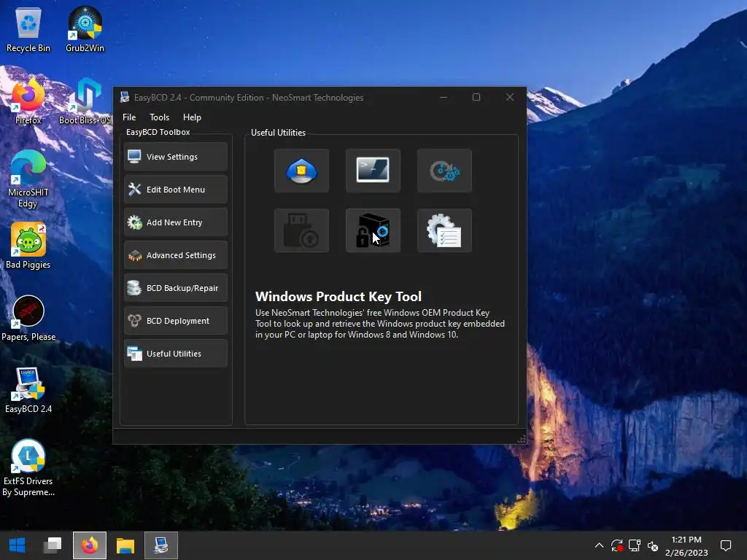
Task: Open the Help menu
Action: (x=192, y=117)
